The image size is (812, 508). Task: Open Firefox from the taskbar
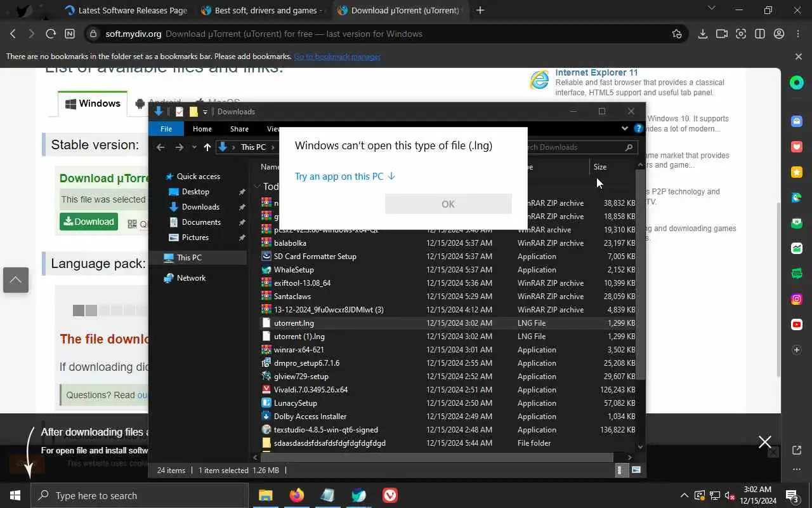[x=296, y=495]
